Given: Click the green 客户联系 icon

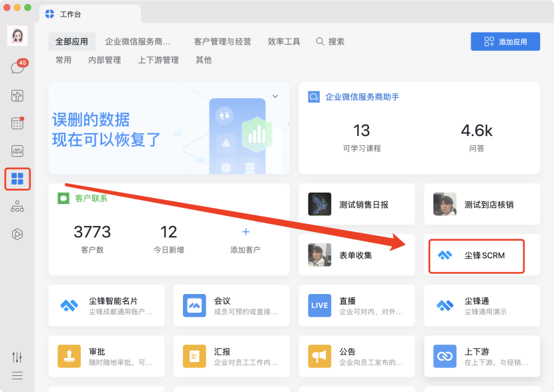Looking at the screenshot, I should 63,198.
